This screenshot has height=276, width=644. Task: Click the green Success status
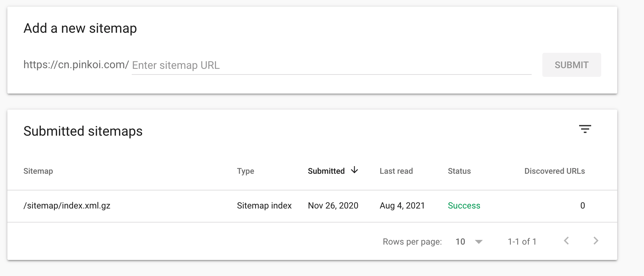pos(464,205)
